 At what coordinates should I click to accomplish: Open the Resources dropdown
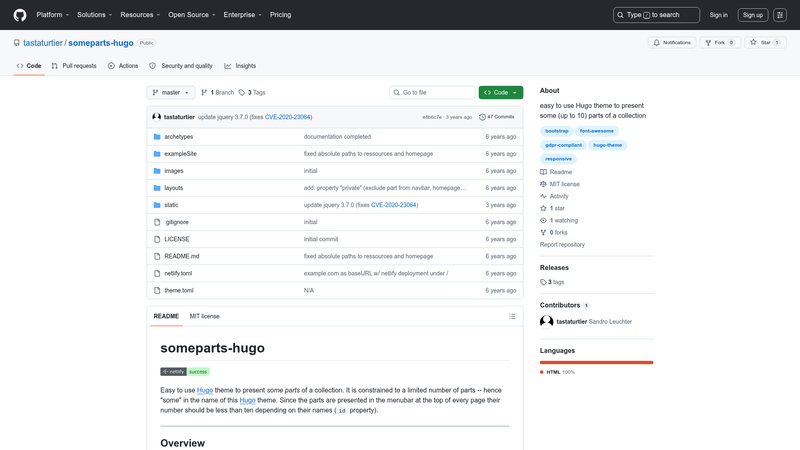[140, 15]
